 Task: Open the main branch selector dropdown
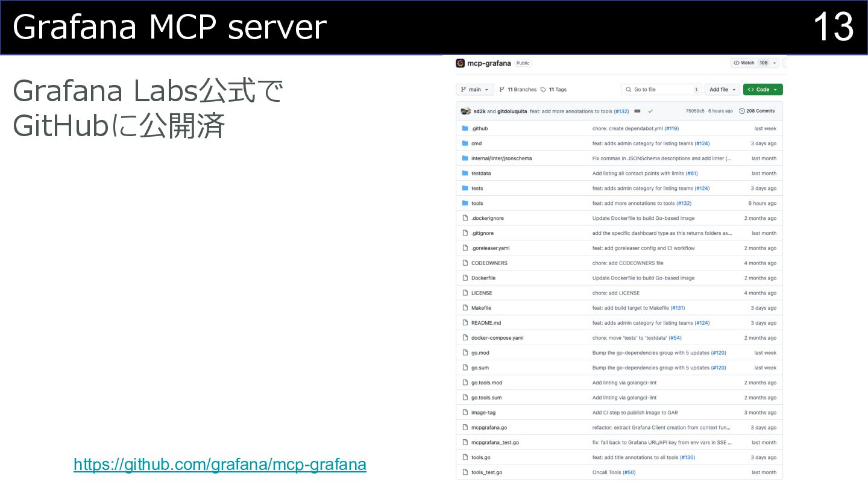point(475,90)
